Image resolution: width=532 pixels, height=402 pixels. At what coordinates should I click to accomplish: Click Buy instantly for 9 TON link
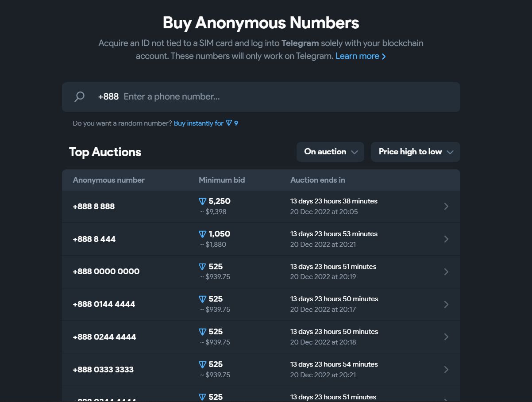click(x=206, y=123)
